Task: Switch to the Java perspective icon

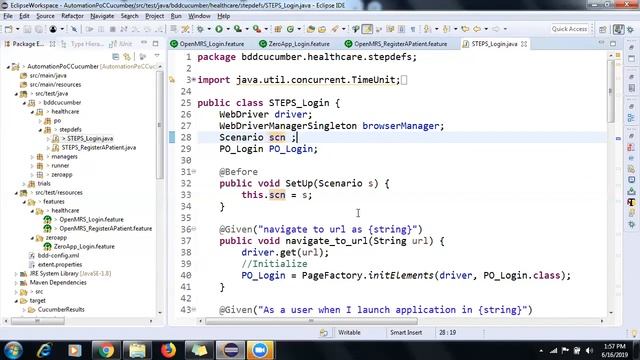Action: [x=619, y=29]
